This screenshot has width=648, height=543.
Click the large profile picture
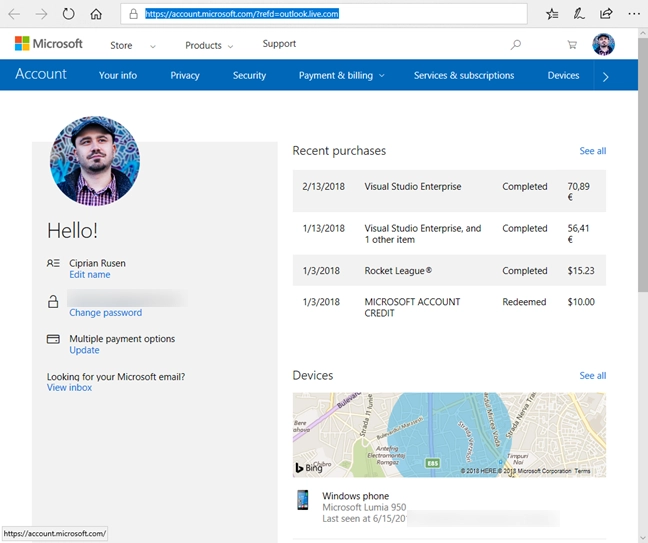click(95, 161)
